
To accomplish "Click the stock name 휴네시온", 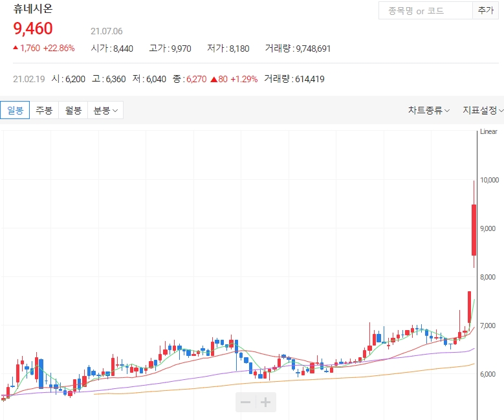I will point(33,8).
